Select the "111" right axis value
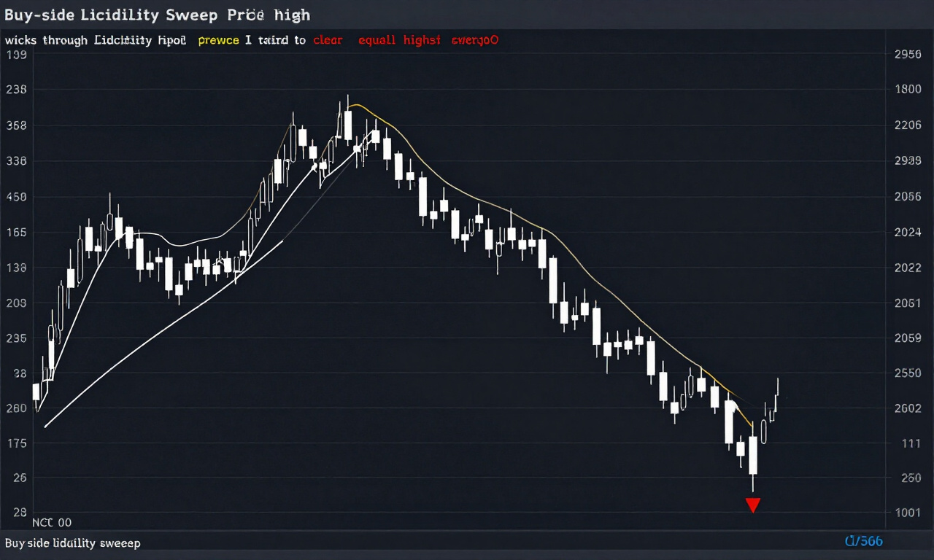 [911, 443]
